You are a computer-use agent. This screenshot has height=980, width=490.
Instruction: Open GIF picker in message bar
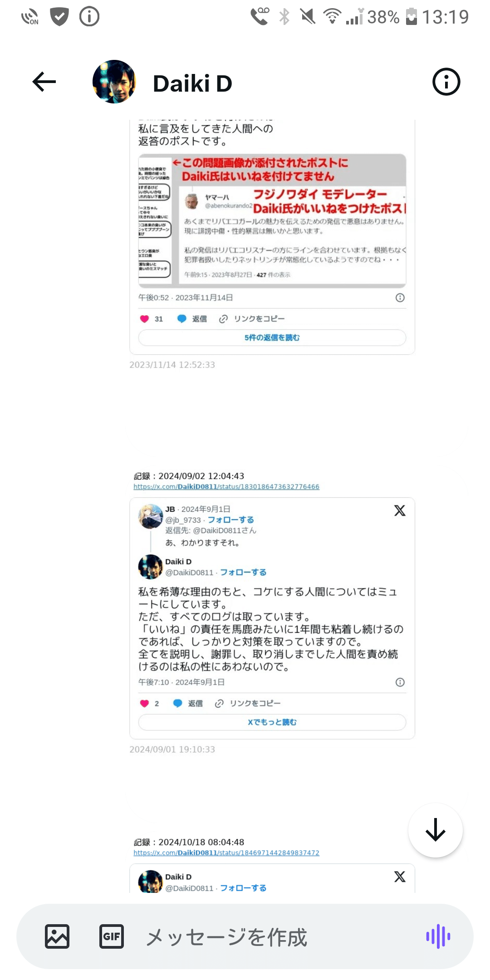point(112,936)
